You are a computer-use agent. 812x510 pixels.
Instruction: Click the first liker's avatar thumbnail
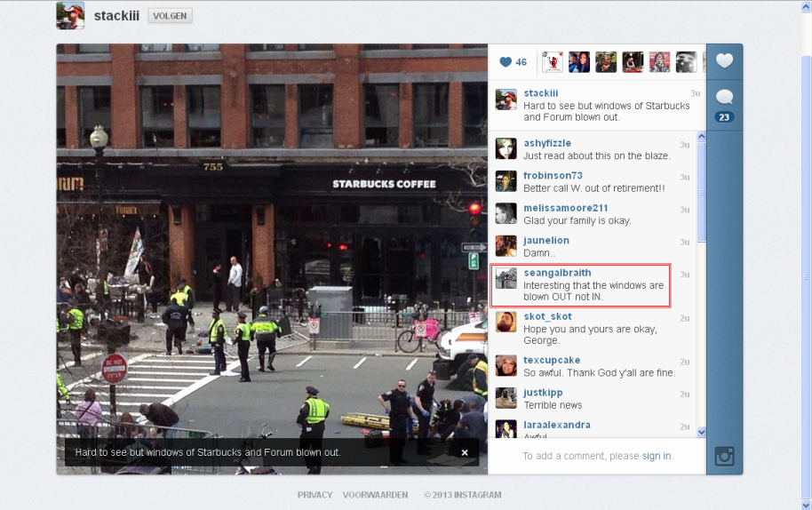coord(552,62)
